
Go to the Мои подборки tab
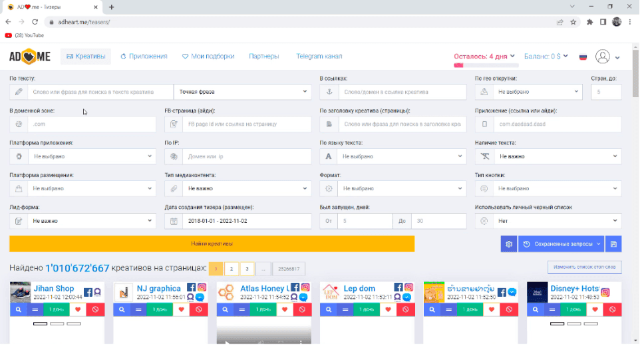pyautogui.click(x=208, y=57)
